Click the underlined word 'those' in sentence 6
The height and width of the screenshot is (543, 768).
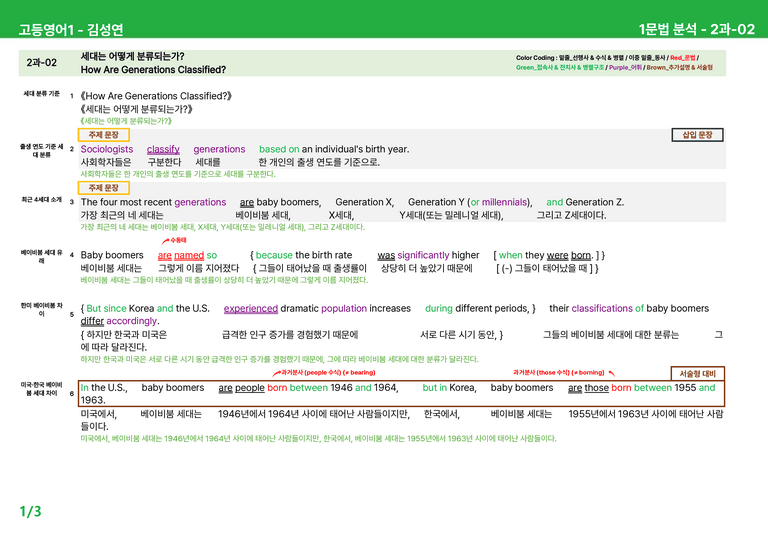597,388
